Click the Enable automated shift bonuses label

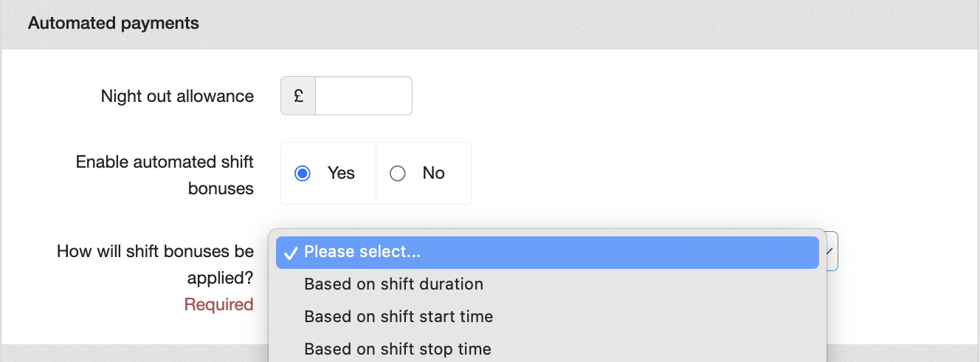[x=165, y=174]
